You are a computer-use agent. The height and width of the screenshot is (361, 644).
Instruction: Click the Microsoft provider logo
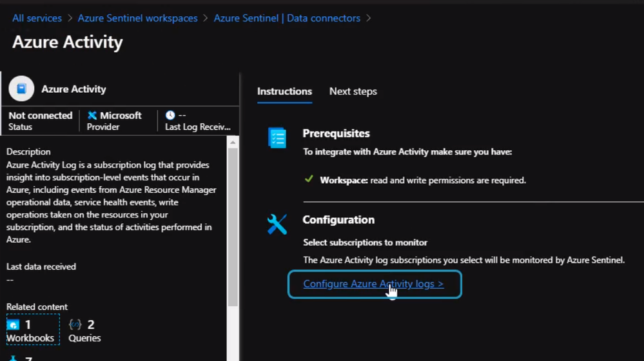(92, 115)
